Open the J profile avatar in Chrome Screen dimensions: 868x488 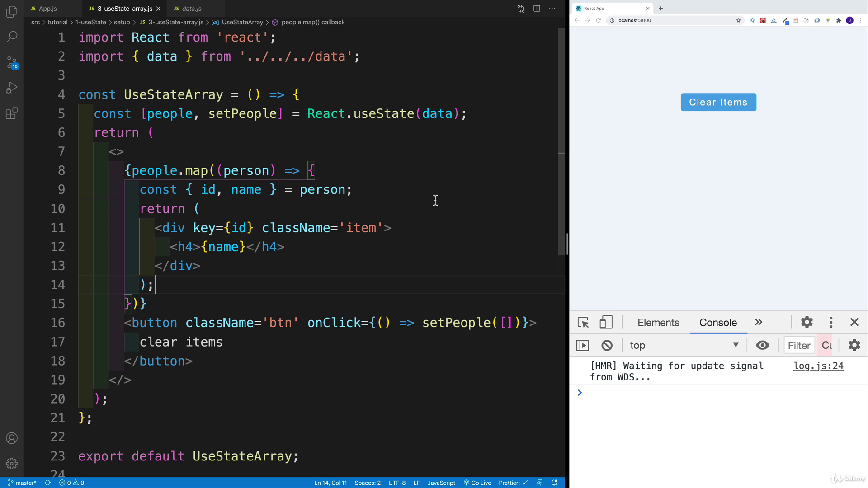point(849,20)
